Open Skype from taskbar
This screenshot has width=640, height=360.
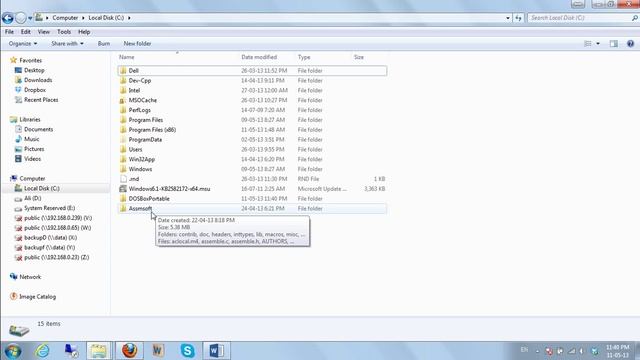pyautogui.click(x=187, y=351)
